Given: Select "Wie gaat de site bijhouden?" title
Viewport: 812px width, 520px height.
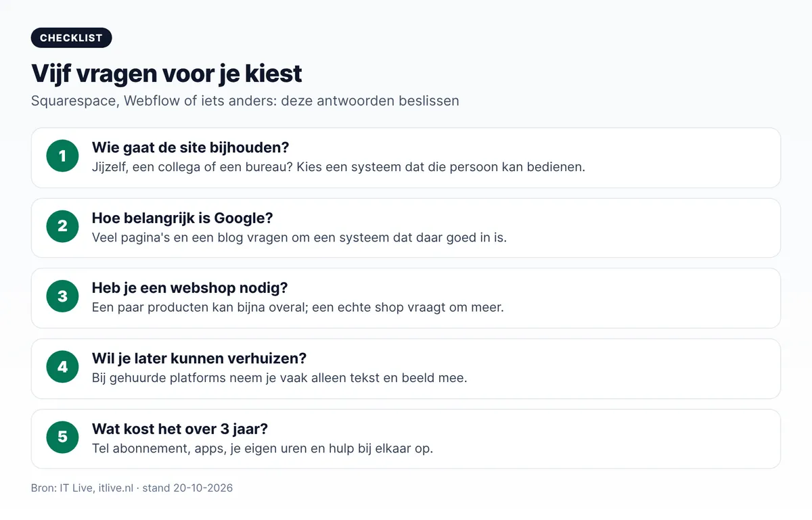Looking at the screenshot, I should pos(191,147).
